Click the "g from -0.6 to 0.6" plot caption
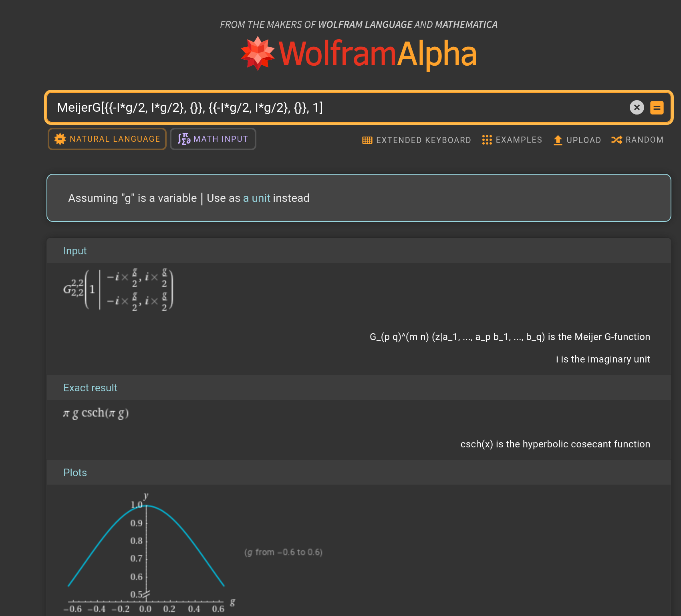681x616 pixels. [x=283, y=552]
